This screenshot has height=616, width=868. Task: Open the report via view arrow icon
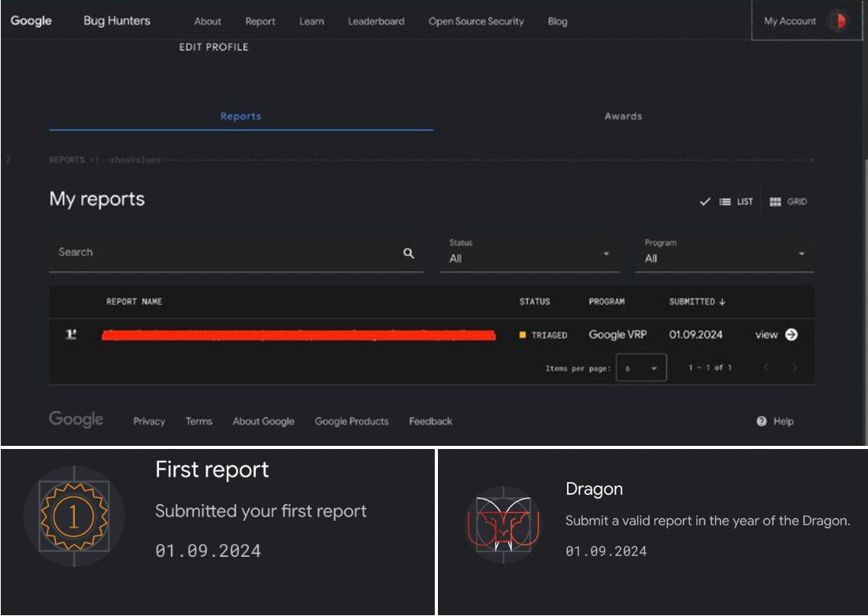click(x=792, y=334)
